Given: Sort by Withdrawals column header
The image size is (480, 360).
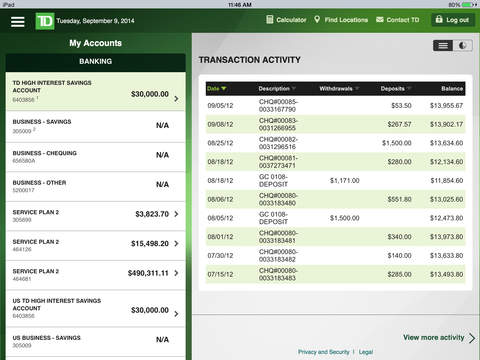Looking at the screenshot, I should pyautogui.click(x=339, y=89).
